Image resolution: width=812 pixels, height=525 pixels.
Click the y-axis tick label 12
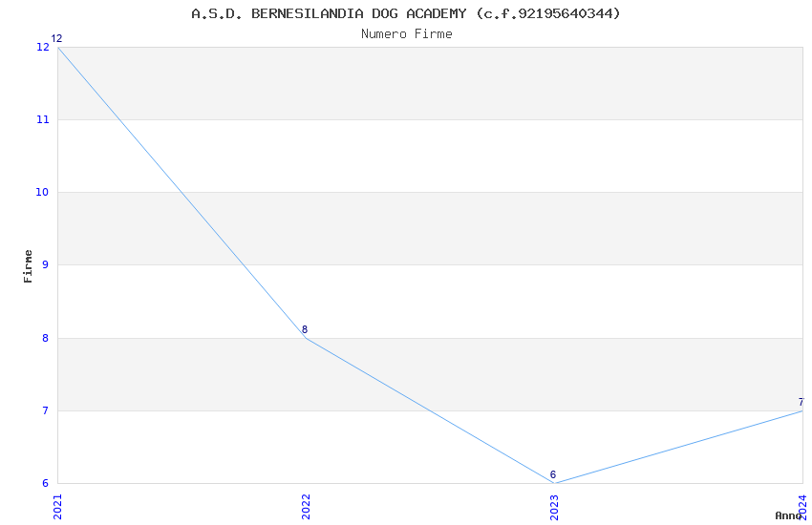pos(42,47)
